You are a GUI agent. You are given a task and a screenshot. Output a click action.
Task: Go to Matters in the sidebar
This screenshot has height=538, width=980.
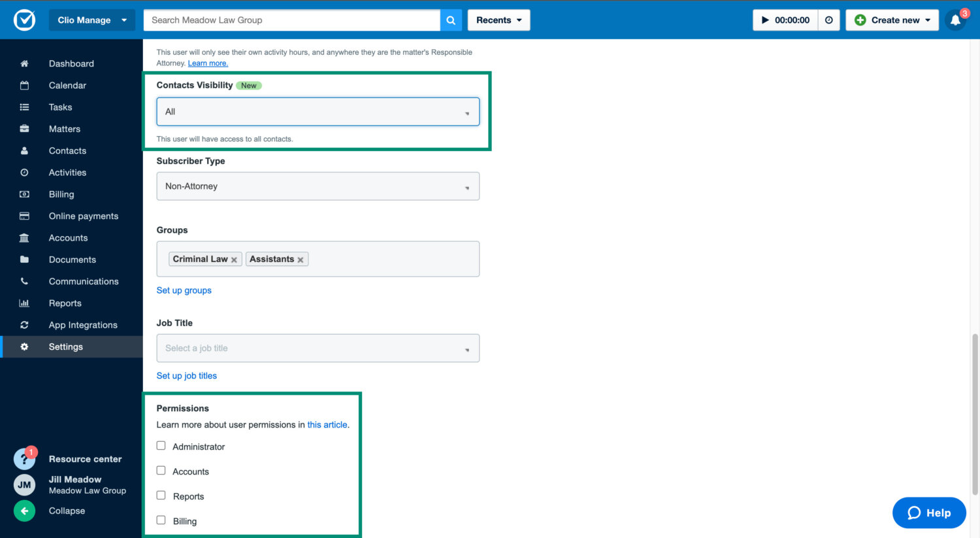point(64,129)
